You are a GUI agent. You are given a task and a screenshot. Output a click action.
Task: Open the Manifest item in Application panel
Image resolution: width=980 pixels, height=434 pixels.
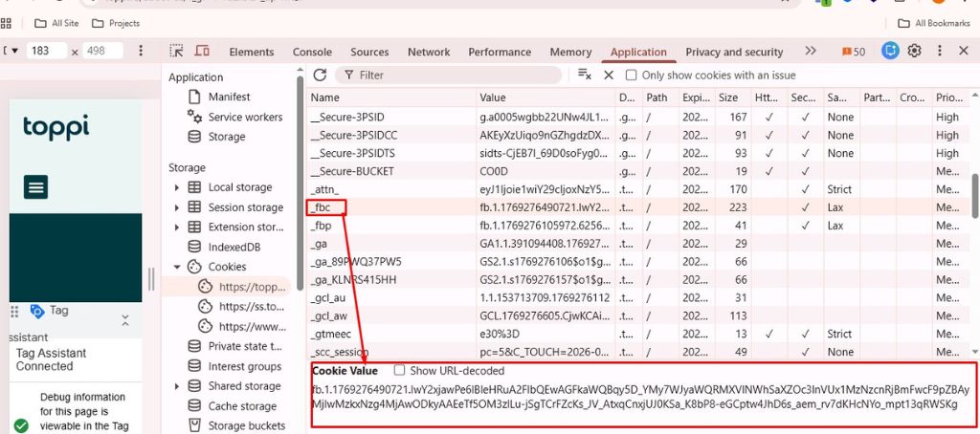click(229, 97)
